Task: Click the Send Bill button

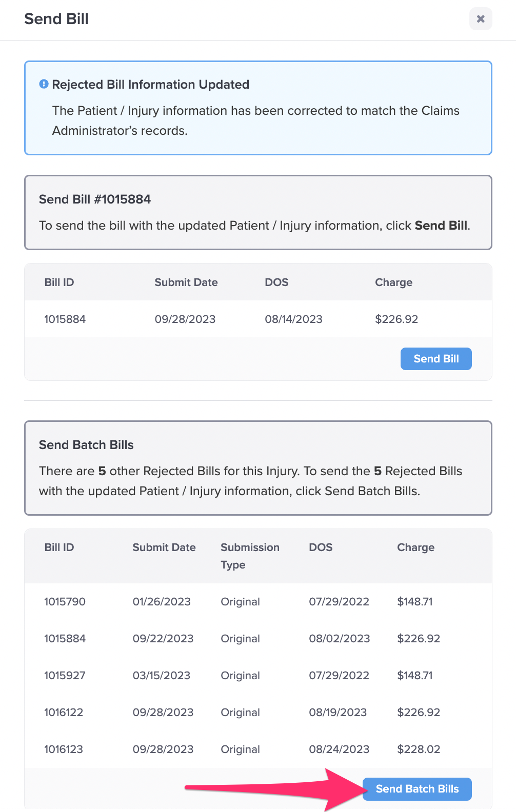Action: click(435, 359)
